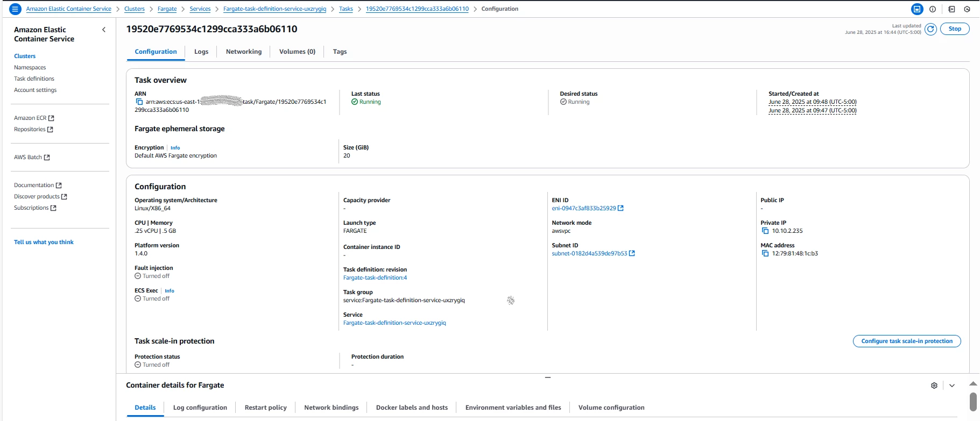Go to Services breadcrumb link

200,9
